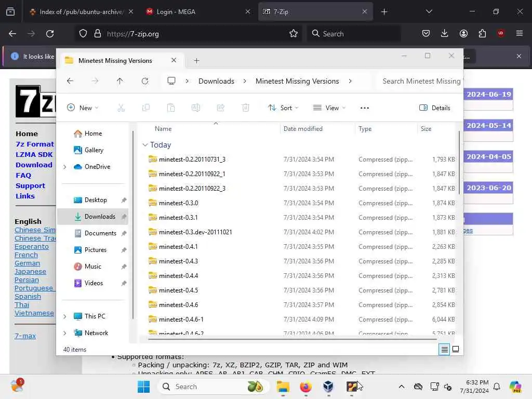This screenshot has height=399, width=532.
Task: Open Documents in navigation pane
Action: pyautogui.click(x=100, y=233)
